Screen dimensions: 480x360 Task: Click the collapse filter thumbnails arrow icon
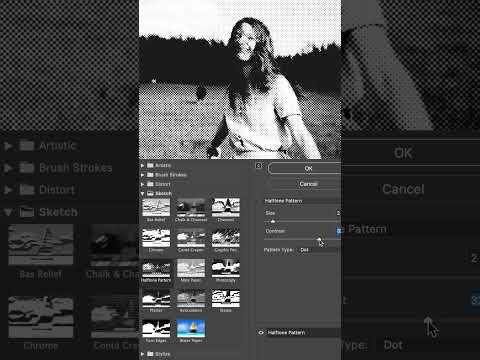pos(259,166)
